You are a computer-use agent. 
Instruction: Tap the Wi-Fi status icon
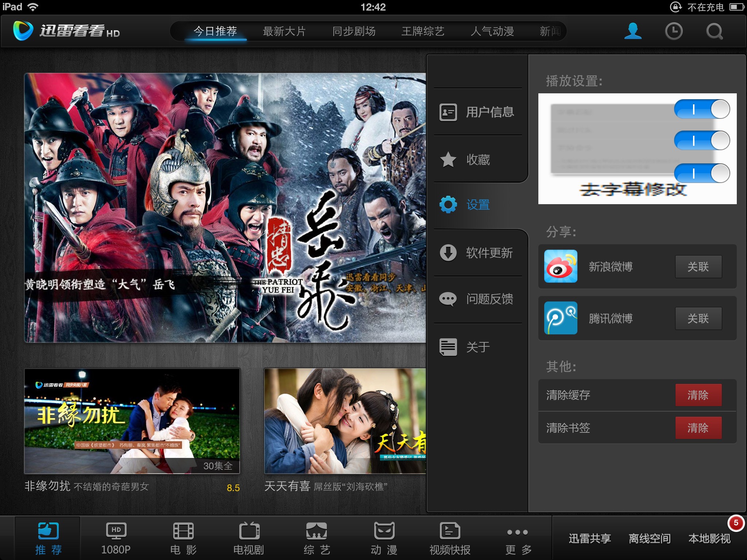(x=33, y=7)
